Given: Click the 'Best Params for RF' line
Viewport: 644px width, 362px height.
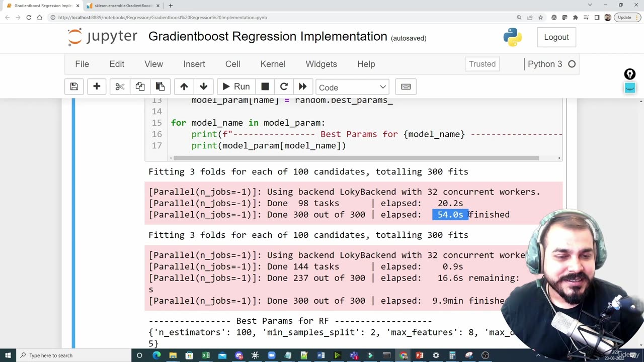Looking at the screenshot, I should (x=290, y=321).
